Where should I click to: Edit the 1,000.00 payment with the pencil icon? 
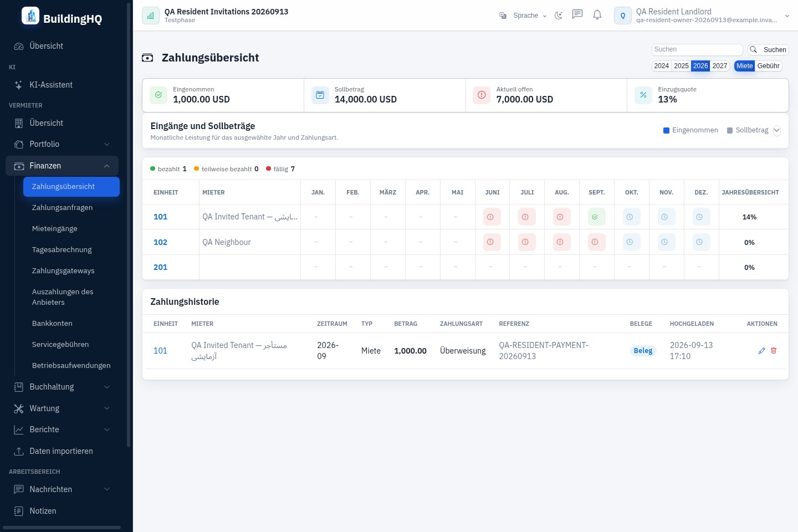pyautogui.click(x=762, y=351)
